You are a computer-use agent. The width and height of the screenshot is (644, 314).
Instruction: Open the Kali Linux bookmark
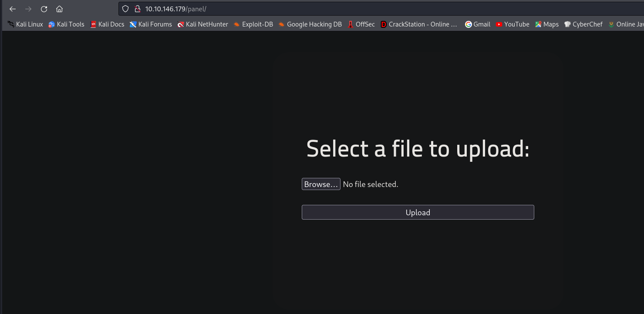(25, 24)
